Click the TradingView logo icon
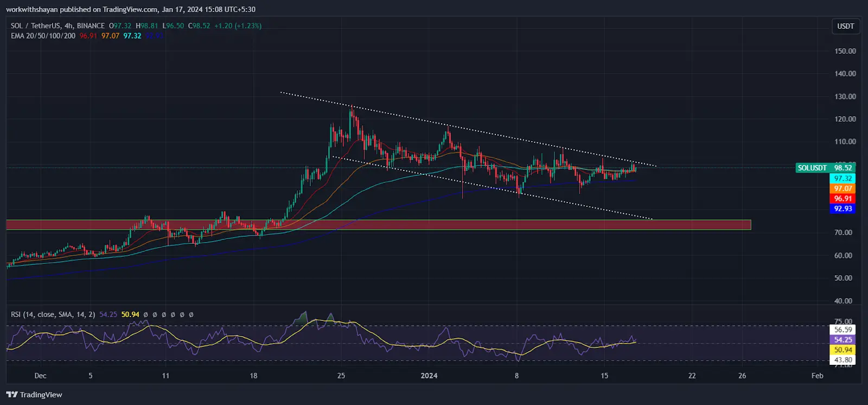 point(12,395)
